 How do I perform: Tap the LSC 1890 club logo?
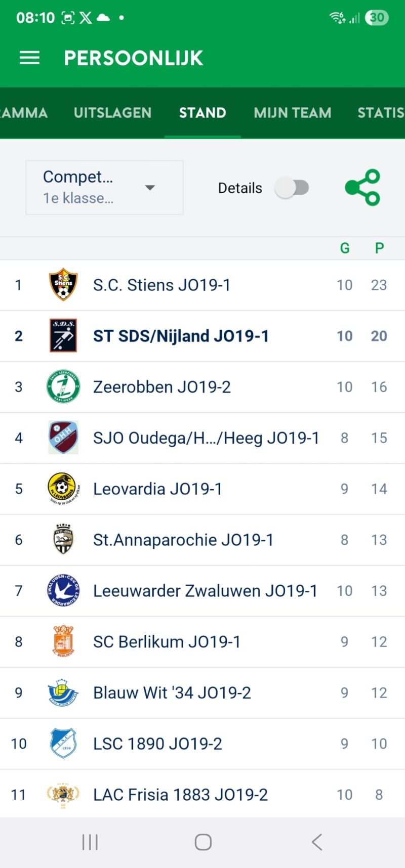(63, 743)
